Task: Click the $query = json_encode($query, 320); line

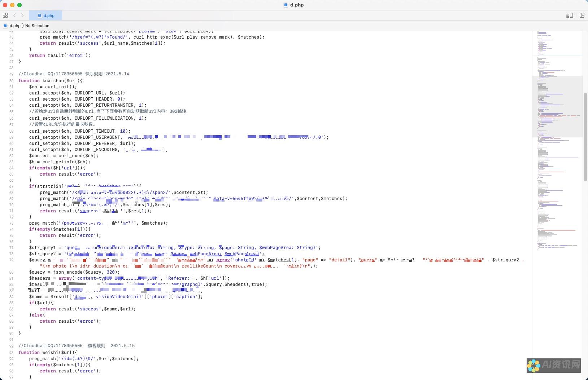Action: tap(74, 272)
